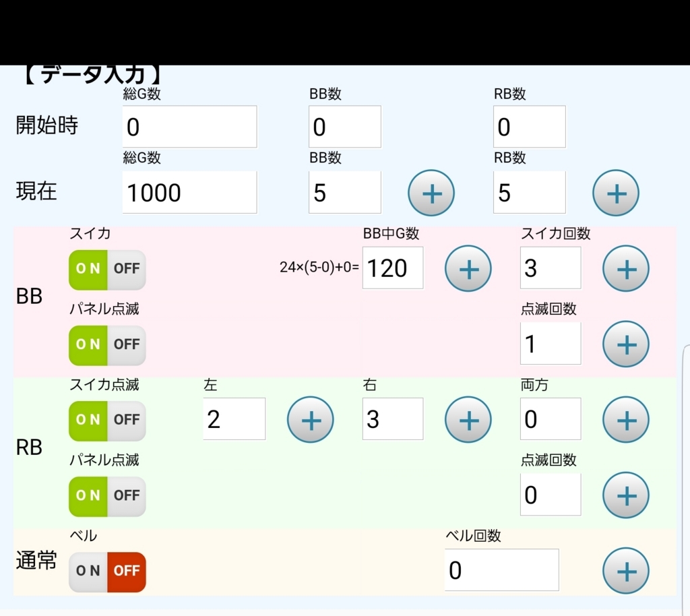Select the ベル回数 input field

coord(501,569)
